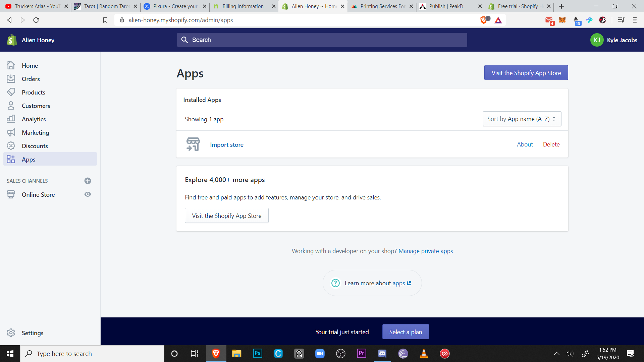Screen dimensions: 644x362
Task: Open a new browser tab
Action: 561,6
